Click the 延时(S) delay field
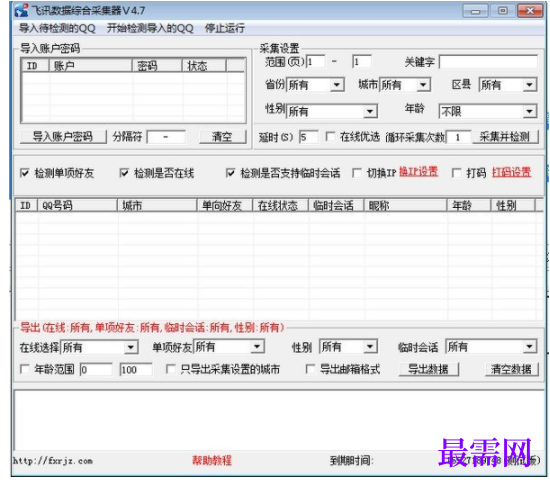 tap(309, 137)
